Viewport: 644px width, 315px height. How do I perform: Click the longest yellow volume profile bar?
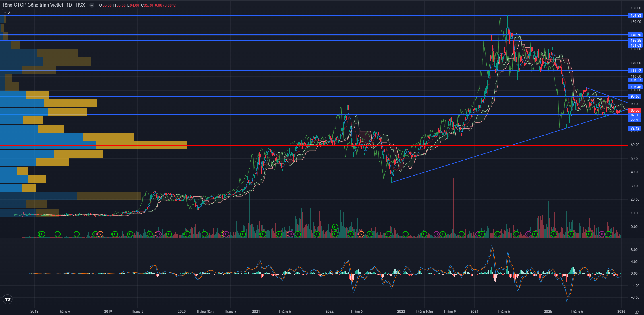(x=142, y=143)
